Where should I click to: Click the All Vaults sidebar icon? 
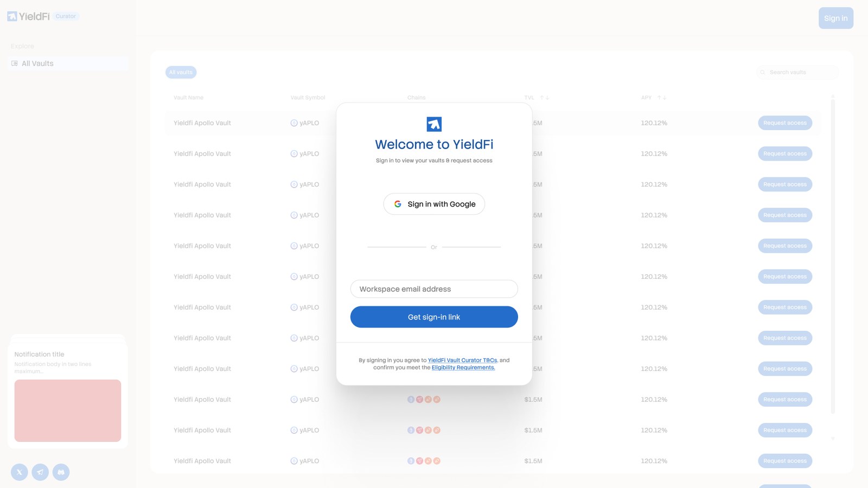15,63
